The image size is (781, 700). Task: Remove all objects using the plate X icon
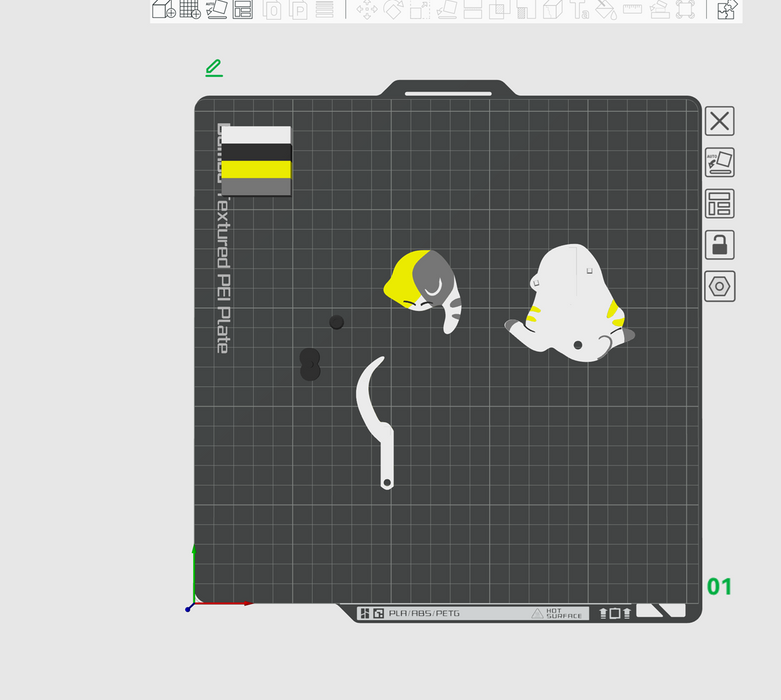[719, 121]
